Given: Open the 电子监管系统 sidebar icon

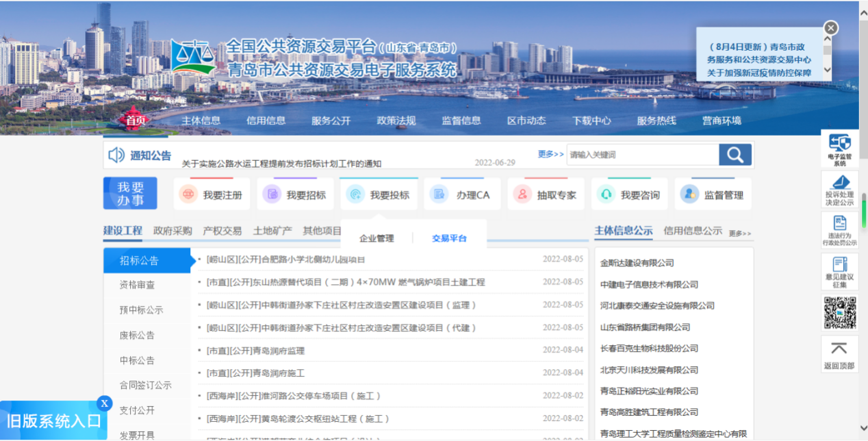Looking at the screenshot, I should (840, 150).
